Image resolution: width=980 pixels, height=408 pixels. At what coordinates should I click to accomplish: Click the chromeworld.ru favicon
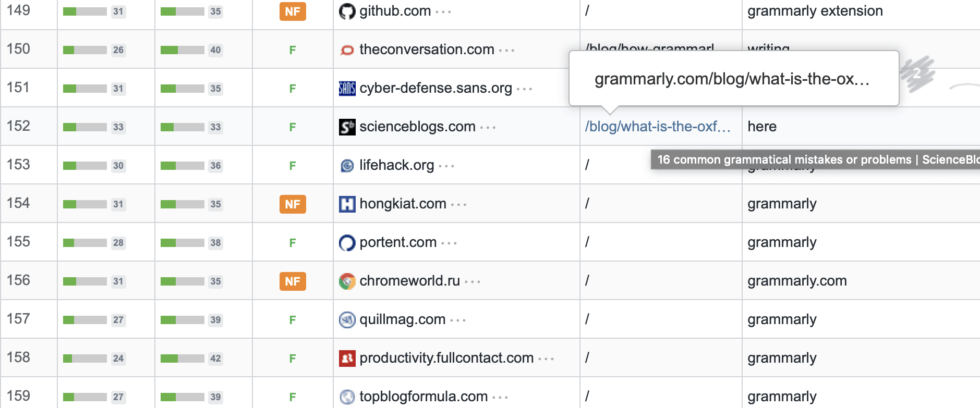[347, 281]
